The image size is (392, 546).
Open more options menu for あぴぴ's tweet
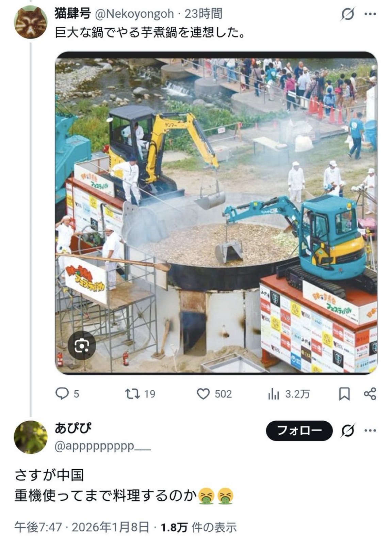pyautogui.click(x=370, y=431)
